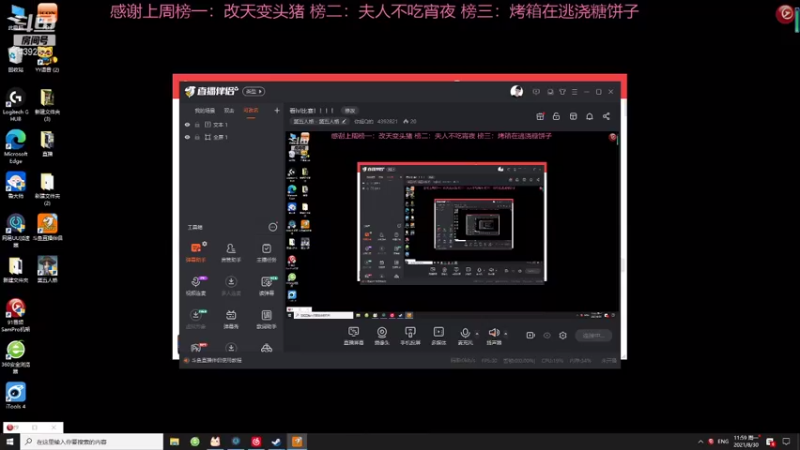This screenshot has width=800, height=450.
Task: Open Windows Start menu
Action: [x=10, y=441]
